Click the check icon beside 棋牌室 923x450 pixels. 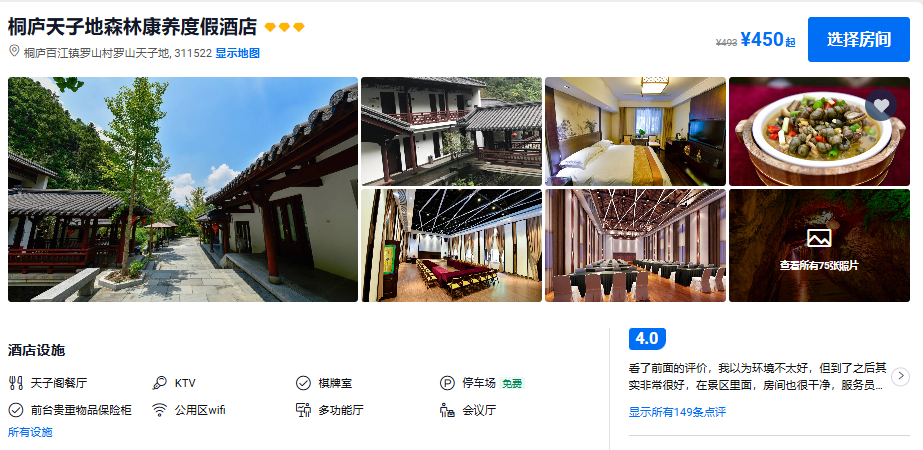(x=303, y=383)
